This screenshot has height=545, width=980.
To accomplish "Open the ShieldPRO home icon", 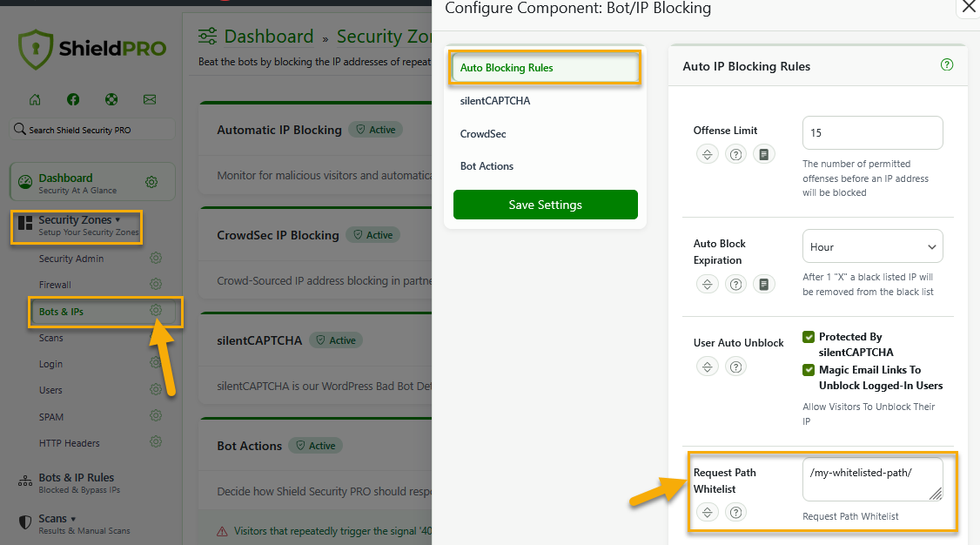I will coord(36,99).
